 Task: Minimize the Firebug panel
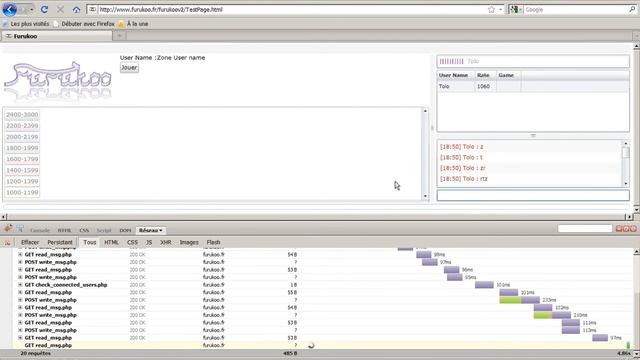tap(619, 229)
